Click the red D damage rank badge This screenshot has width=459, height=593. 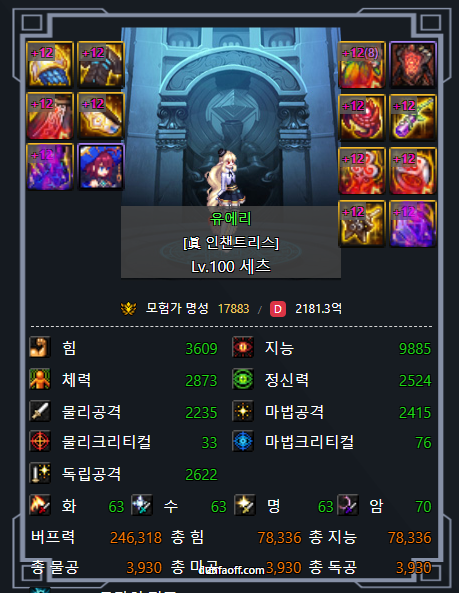[x=278, y=309]
